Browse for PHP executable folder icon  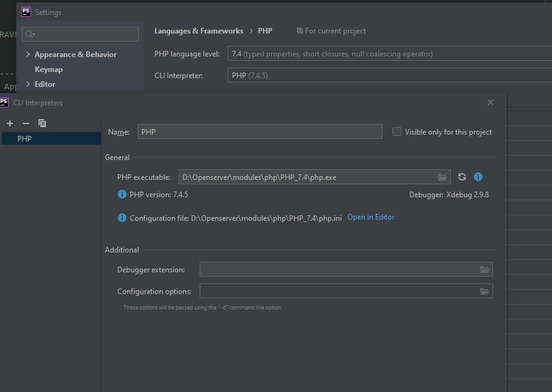tap(442, 177)
